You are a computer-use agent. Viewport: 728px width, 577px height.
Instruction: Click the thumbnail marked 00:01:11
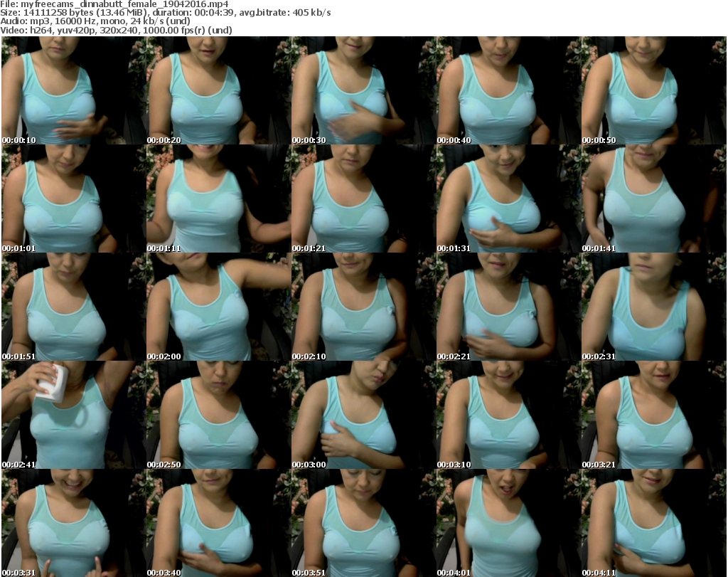219,198
